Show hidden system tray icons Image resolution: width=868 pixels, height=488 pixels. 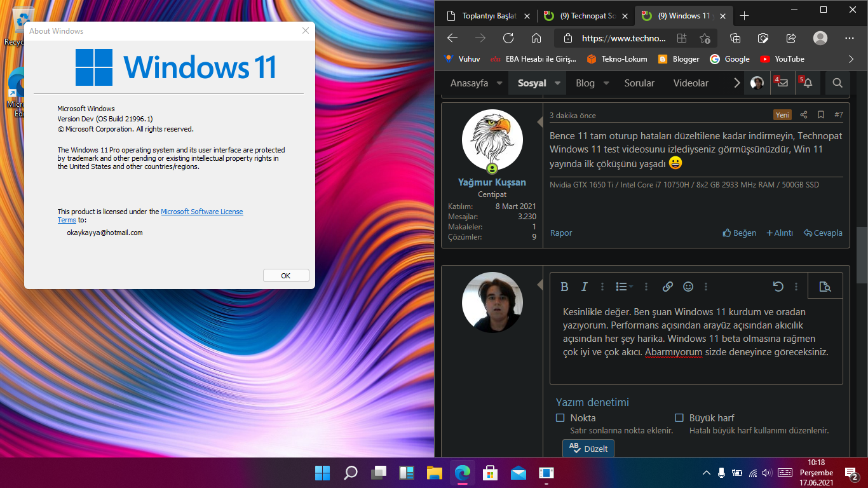706,473
